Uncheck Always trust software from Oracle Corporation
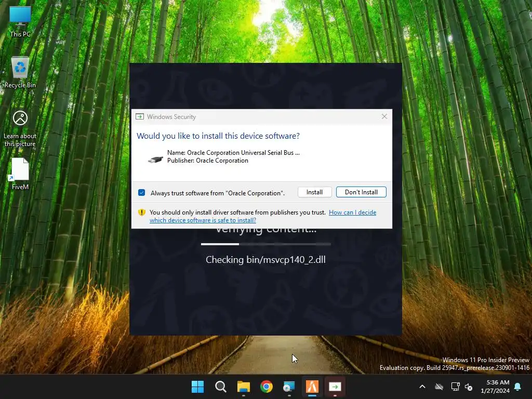Image resolution: width=532 pixels, height=399 pixels. pyautogui.click(x=142, y=193)
